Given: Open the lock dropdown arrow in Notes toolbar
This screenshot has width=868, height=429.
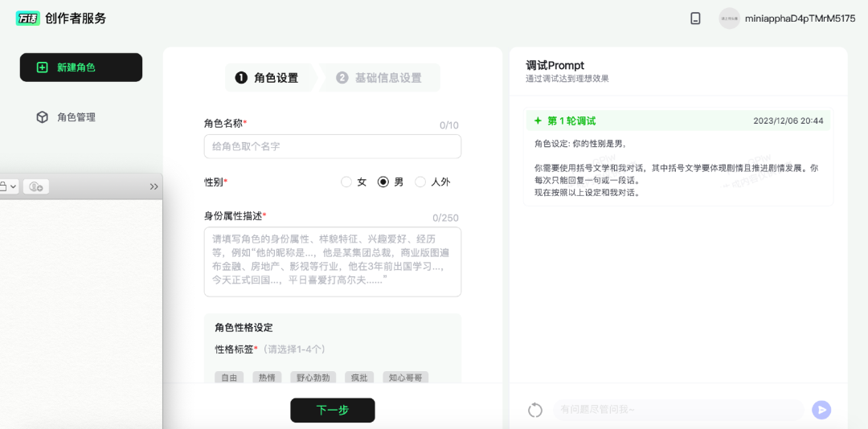Looking at the screenshot, I should (x=12, y=186).
